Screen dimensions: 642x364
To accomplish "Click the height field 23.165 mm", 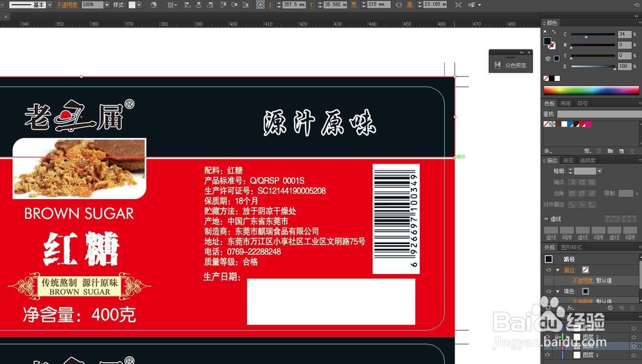I will point(435,4).
